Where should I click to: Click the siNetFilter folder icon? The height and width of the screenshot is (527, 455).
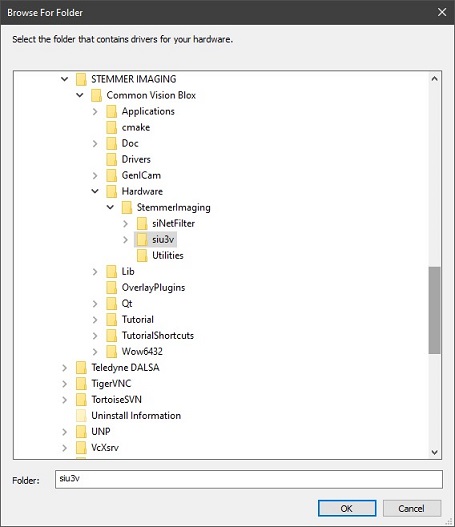(x=142, y=224)
